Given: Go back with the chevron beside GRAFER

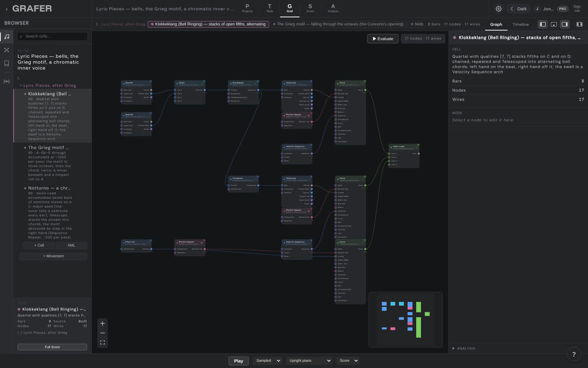Looking at the screenshot, I should click(7, 9).
